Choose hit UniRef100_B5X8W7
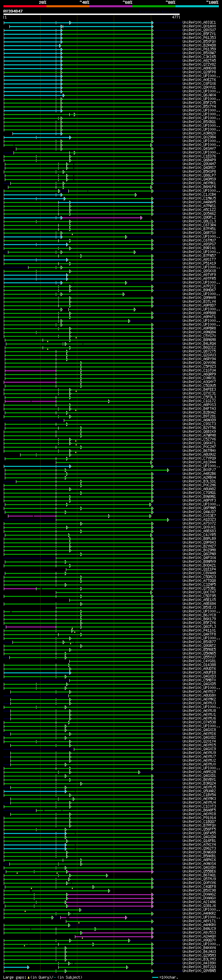 click(x=199, y=53)
